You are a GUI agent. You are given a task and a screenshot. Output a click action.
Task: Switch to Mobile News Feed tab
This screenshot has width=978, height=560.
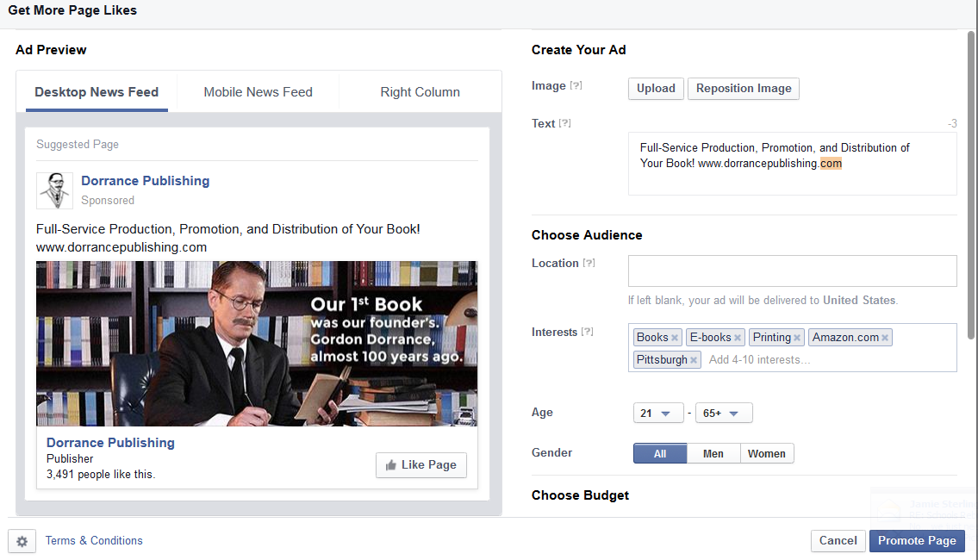[x=259, y=92]
